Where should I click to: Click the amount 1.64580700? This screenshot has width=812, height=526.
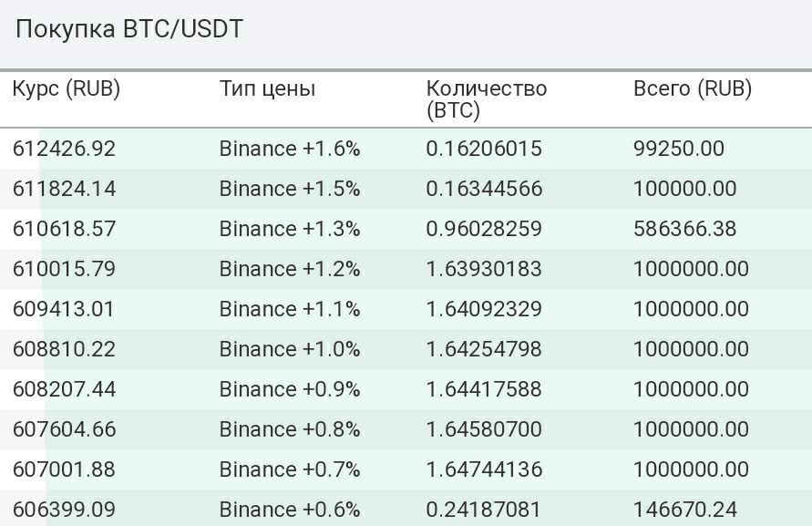[x=484, y=429]
